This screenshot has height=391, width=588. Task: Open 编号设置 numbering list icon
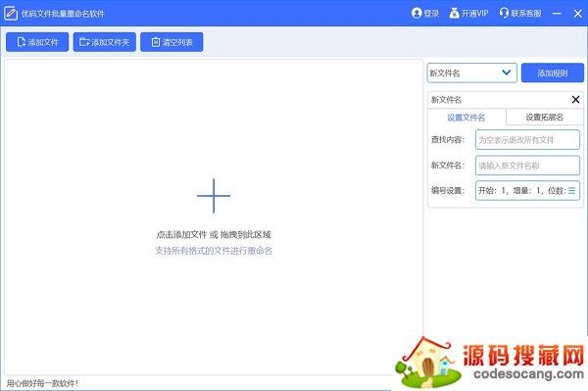[x=571, y=190]
